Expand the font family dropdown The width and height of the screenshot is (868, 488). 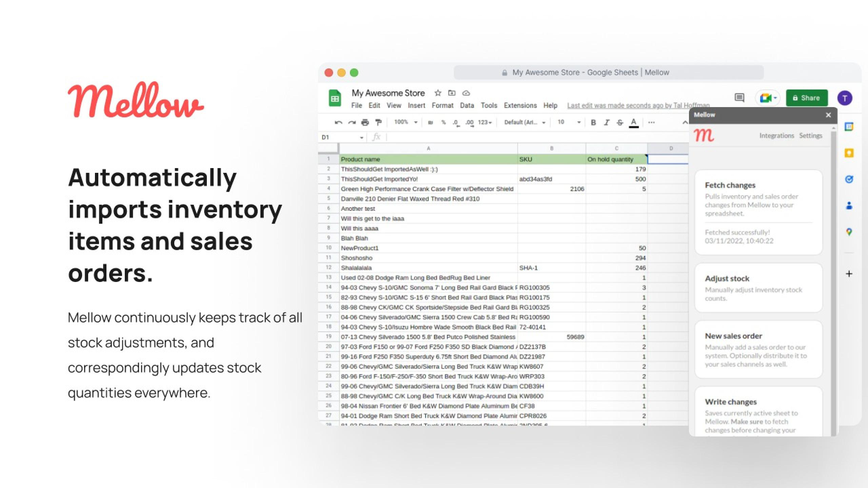point(522,123)
